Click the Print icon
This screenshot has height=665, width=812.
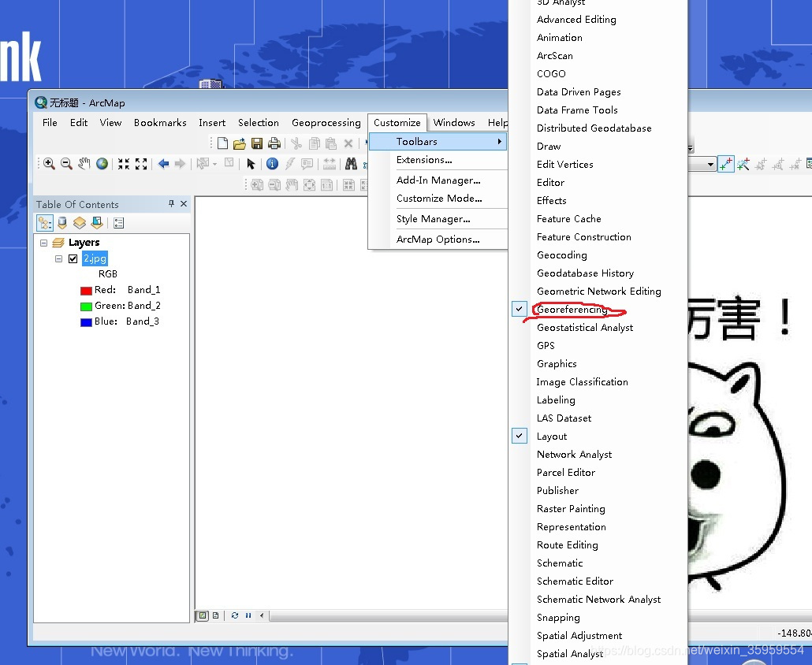click(x=274, y=143)
